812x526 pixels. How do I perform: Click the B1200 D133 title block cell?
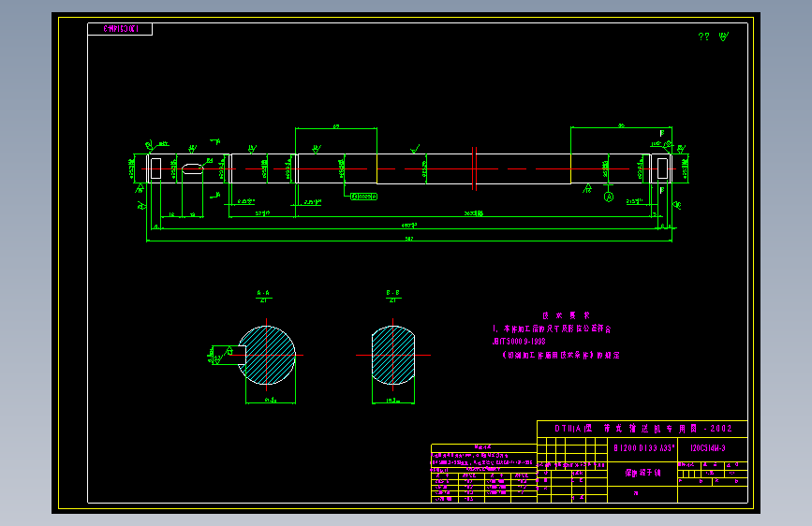(x=643, y=448)
